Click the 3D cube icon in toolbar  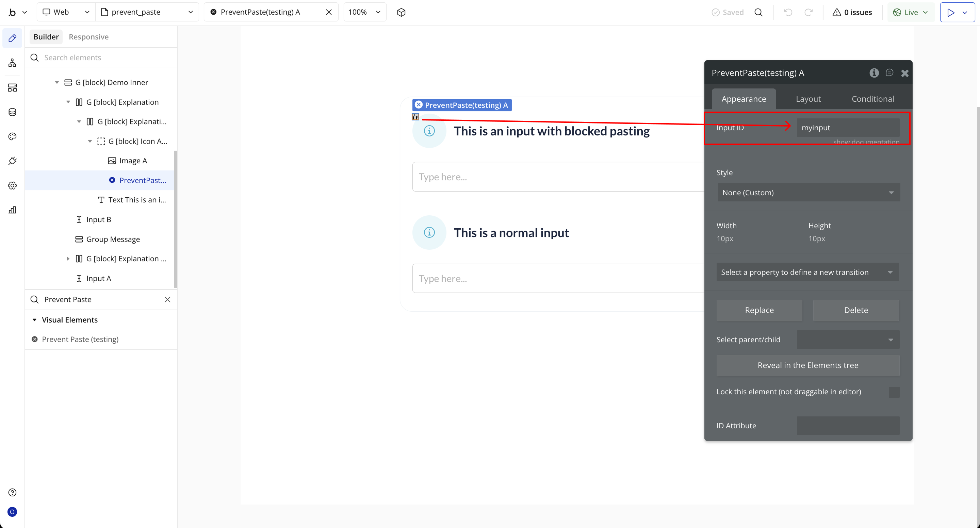coord(401,12)
